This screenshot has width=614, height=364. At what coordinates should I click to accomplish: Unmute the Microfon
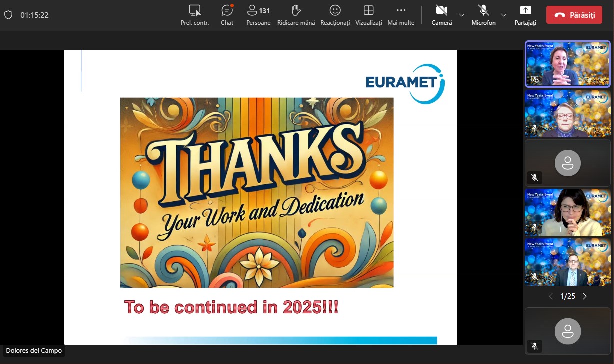coord(483,15)
